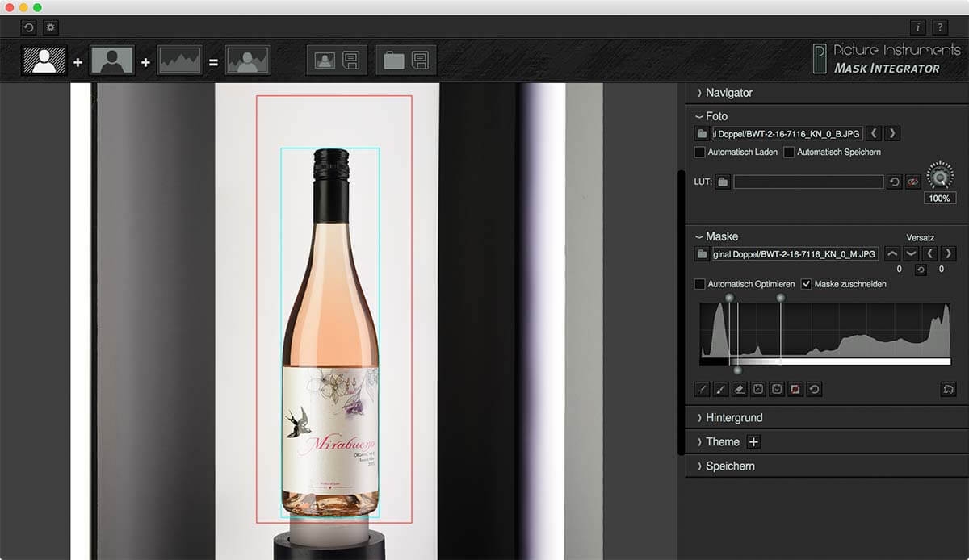Shift mask offset left with Versatz left arrow
Viewport: 969px width, 560px height.
[x=930, y=253]
